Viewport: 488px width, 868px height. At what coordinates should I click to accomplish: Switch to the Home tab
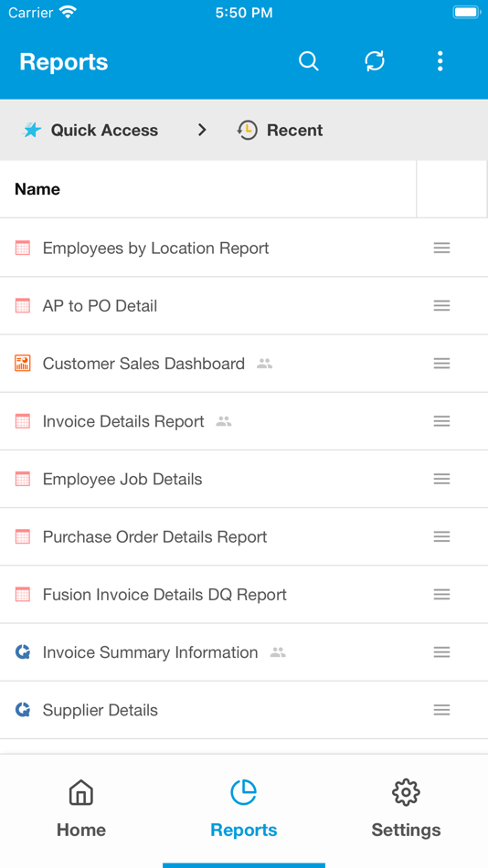(x=80, y=809)
